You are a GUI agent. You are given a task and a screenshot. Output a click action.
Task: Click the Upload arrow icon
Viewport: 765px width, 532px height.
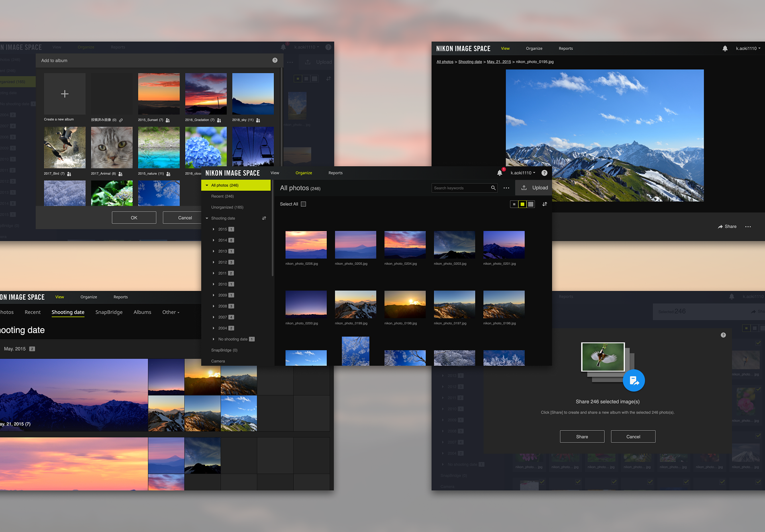(x=524, y=188)
